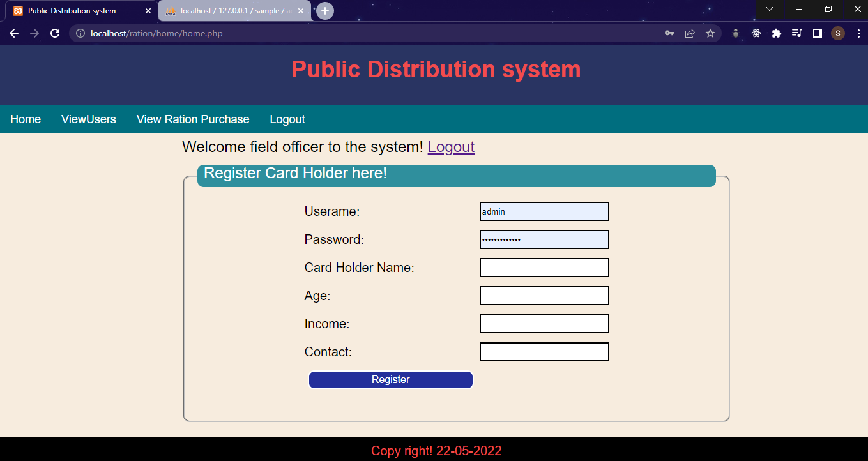868x461 pixels.
Task: Click the Age input field
Action: [x=544, y=296]
